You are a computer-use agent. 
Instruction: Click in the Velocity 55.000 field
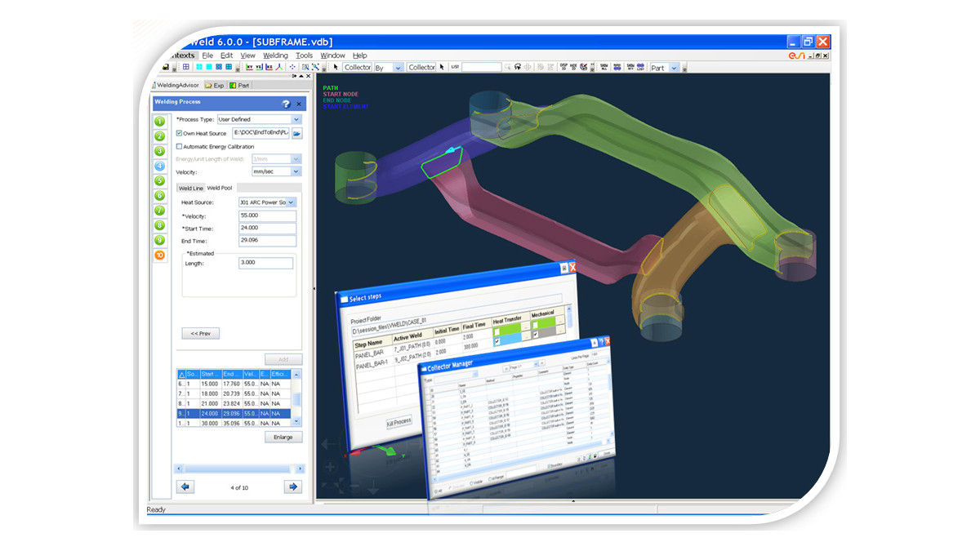[267, 216]
